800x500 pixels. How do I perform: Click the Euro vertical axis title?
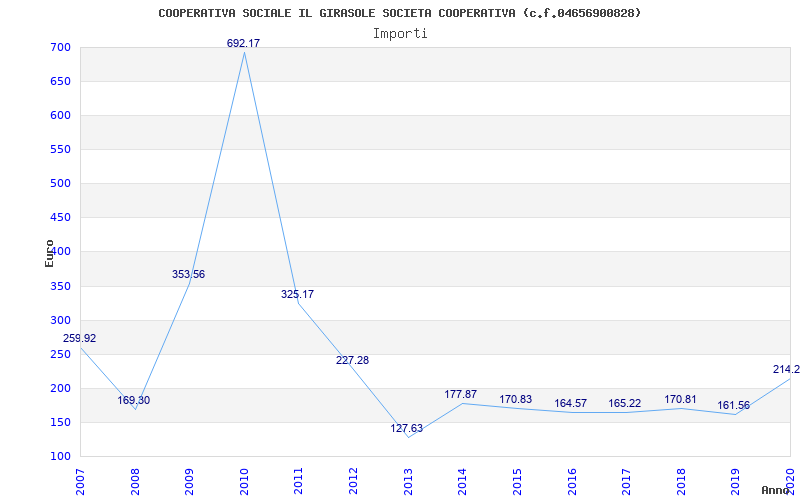pyautogui.click(x=49, y=253)
